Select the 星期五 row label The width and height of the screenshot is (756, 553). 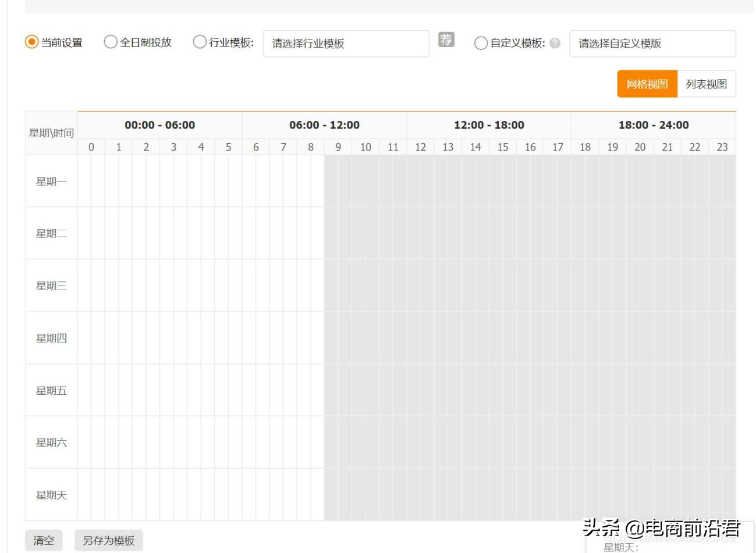[x=51, y=390]
